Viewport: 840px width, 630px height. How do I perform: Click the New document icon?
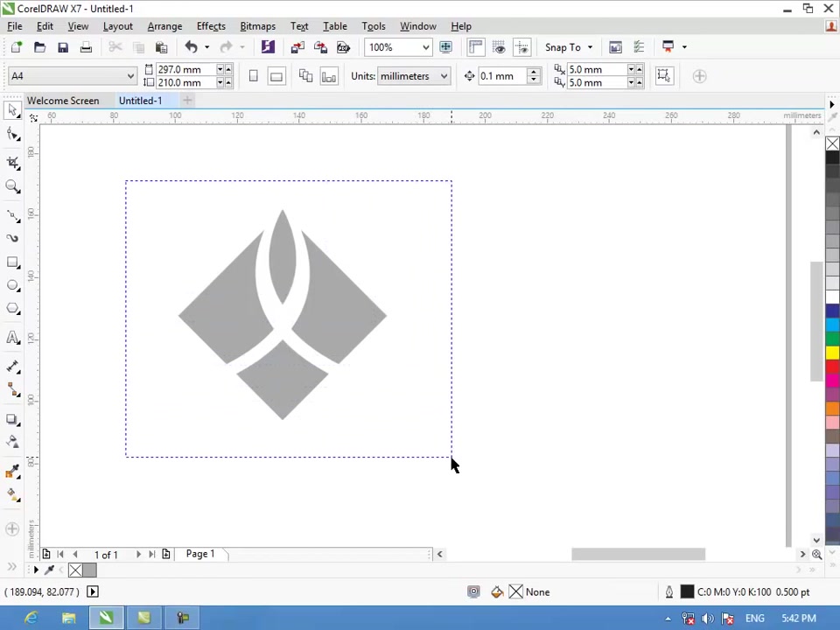tap(16, 47)
